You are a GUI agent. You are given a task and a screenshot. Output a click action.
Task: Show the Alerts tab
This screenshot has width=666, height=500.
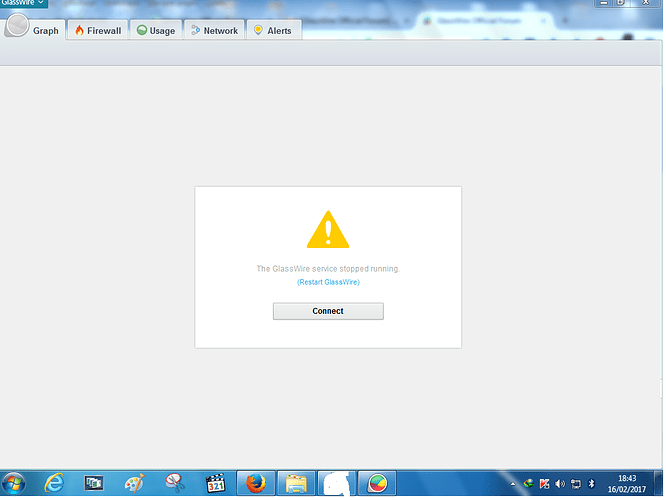pos(272,31)
